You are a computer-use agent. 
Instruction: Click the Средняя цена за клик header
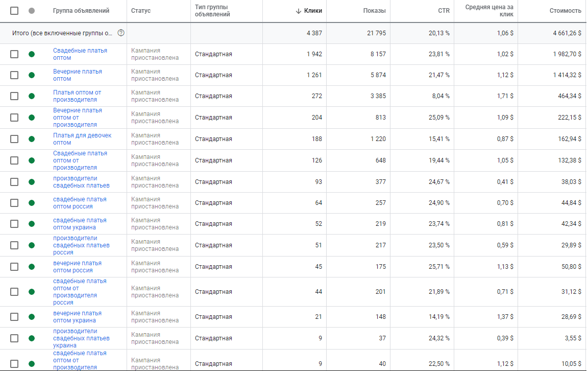[489, 11]
